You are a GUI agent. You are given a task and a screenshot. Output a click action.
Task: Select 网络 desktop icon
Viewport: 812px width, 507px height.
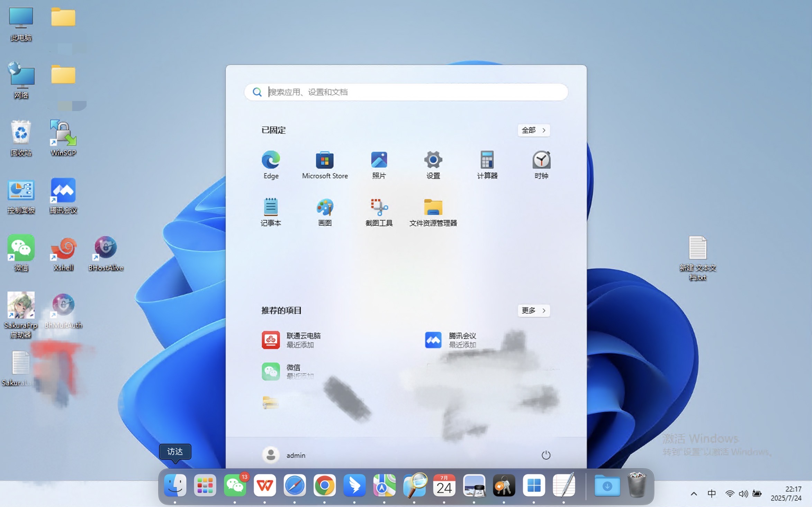click(x=21, y=81)
